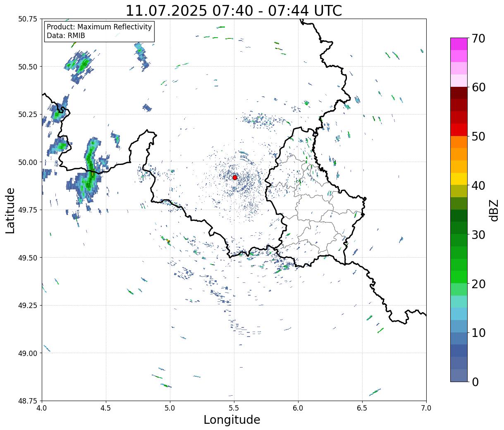Viewport: 504px width, 430px height.
Task: Pick the orange colorbar swatch below 50
Action: point(459,142)
